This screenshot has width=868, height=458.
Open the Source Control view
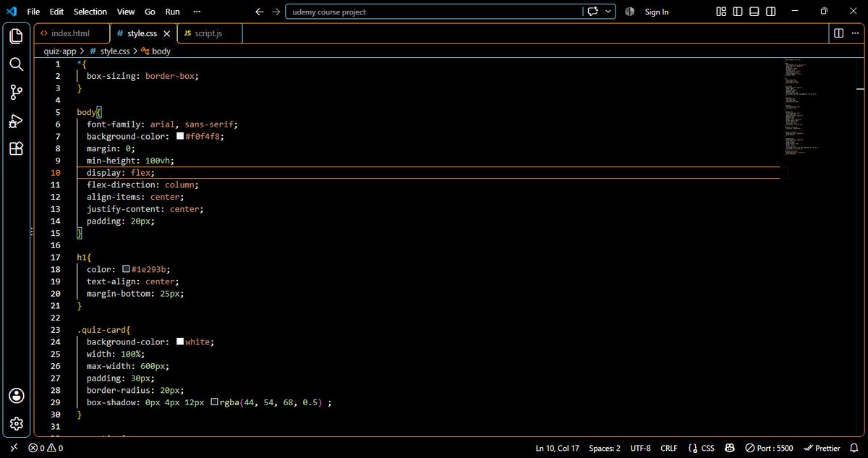[16, 93]
